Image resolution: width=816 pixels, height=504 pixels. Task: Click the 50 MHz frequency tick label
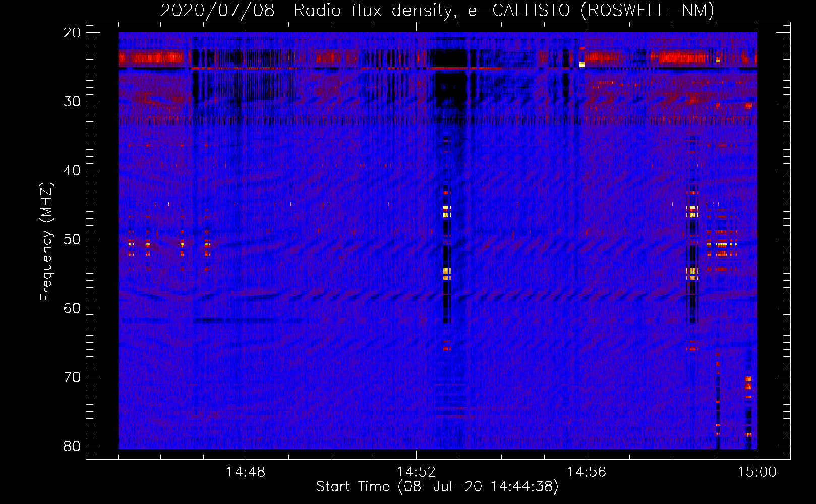click(72, 239)
